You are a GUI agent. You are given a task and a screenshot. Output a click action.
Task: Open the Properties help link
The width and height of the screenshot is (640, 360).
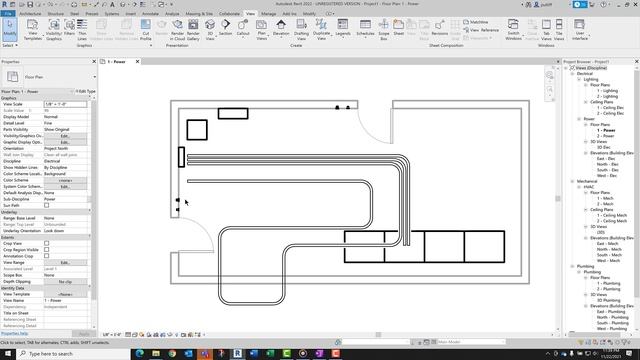tap(14, 334)
